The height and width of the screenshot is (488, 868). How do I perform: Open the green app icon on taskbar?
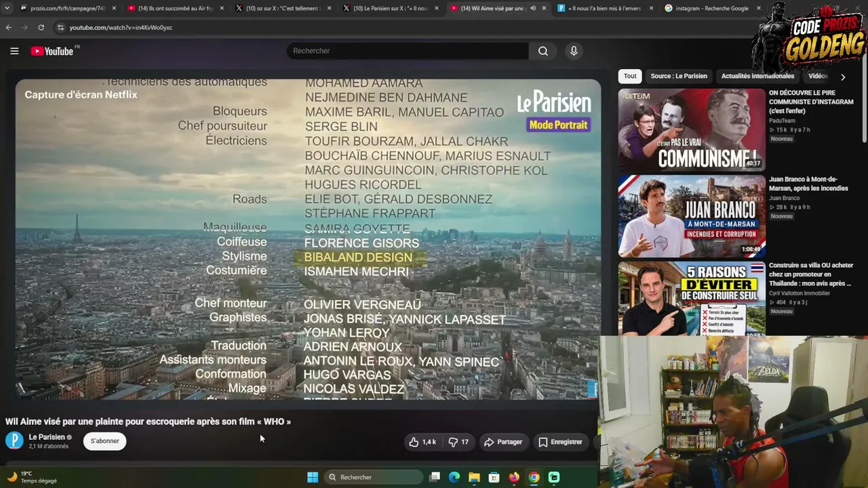554,477
